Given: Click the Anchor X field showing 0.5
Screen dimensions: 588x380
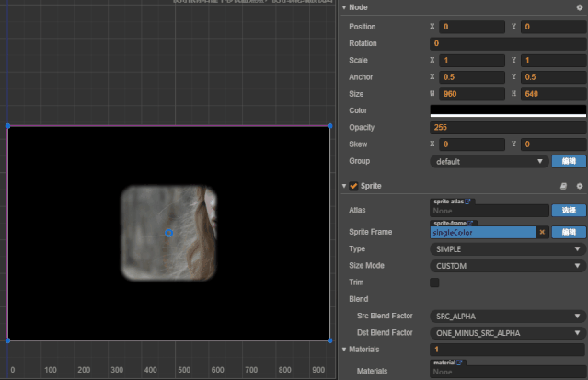Looking at the screenshot, I should (x=472, y=77).
